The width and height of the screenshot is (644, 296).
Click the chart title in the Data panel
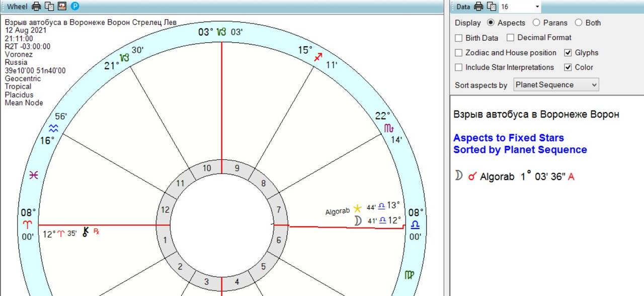tap(536, 115)
